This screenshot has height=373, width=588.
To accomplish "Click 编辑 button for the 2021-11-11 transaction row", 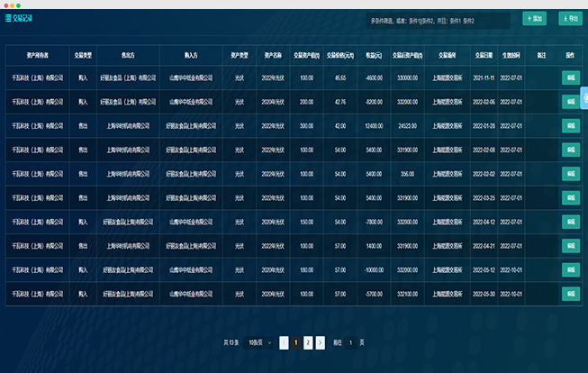I will (569, 77).
